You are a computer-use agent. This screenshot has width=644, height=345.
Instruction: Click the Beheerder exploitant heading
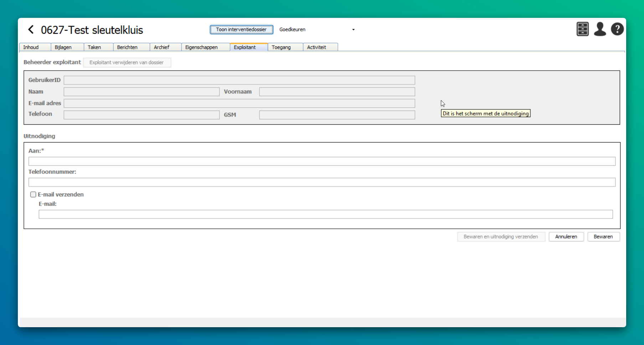click(x=52, y=62)
